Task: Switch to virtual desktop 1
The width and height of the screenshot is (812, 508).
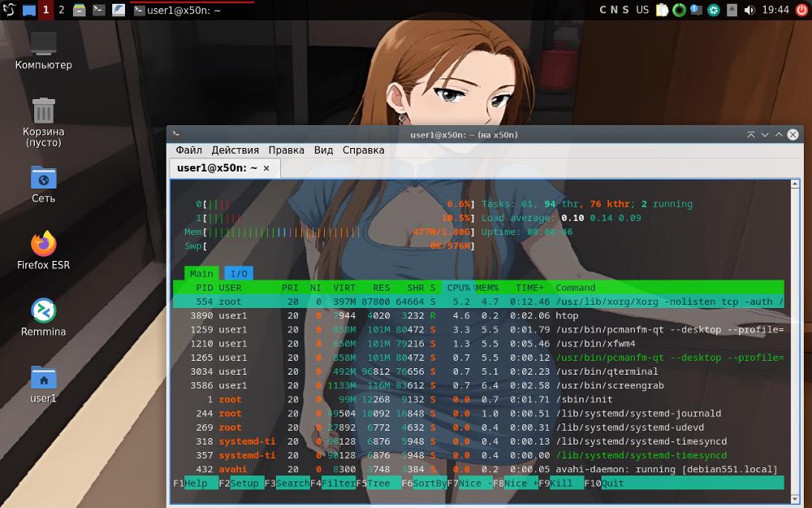Action: click(x=45, y=10)
